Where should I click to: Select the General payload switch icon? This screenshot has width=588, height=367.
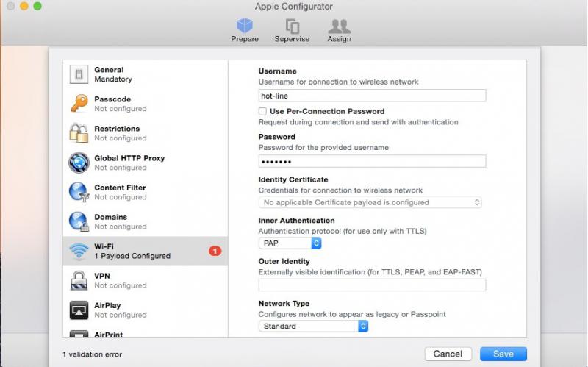point(79,74)
